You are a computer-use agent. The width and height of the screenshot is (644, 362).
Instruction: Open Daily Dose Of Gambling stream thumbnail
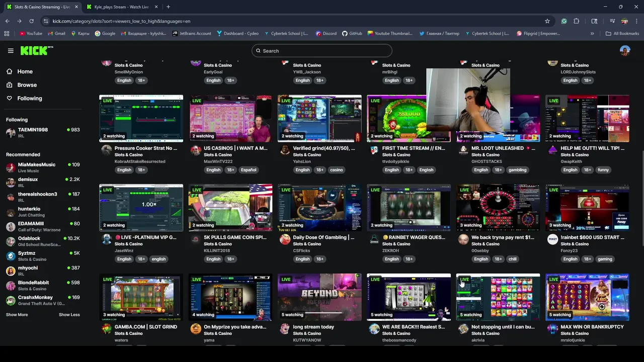319,208
